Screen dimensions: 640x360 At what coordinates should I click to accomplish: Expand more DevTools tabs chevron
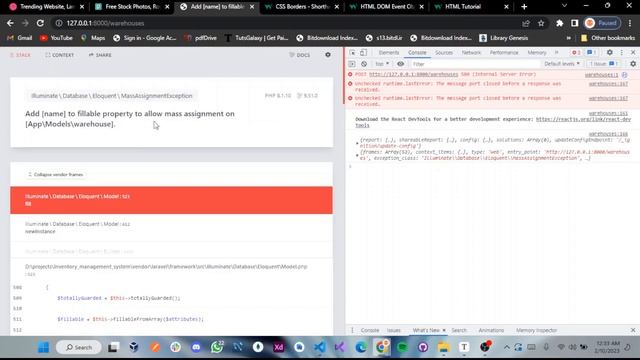pyautogui.click(x=556, y=53)
